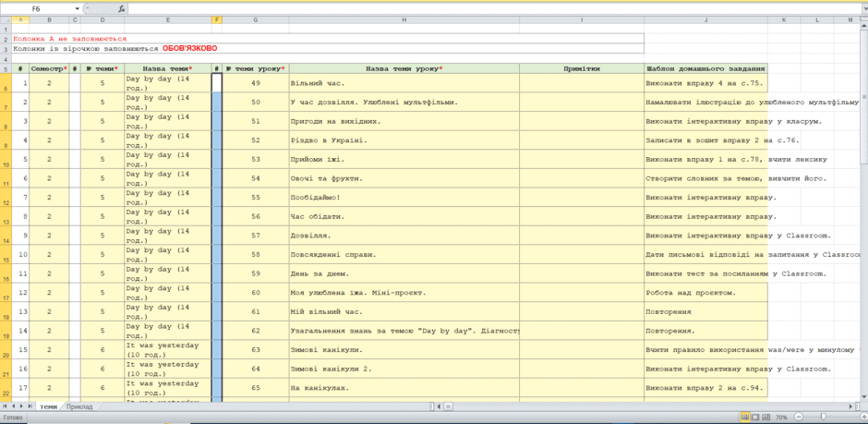The image size is (868, 424).
Task: Click the Name Box showing F6
Action: [38, 9]
